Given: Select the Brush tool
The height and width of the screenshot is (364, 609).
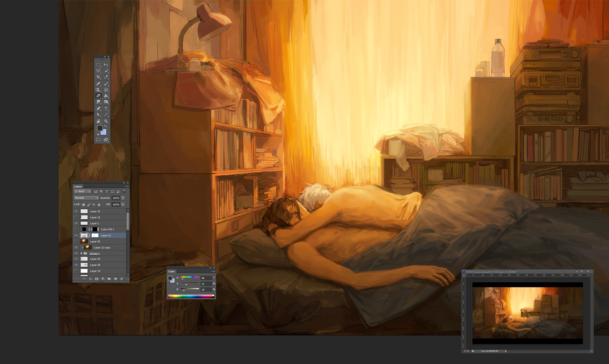Looking at the screenshot, I should coord(106,83).
